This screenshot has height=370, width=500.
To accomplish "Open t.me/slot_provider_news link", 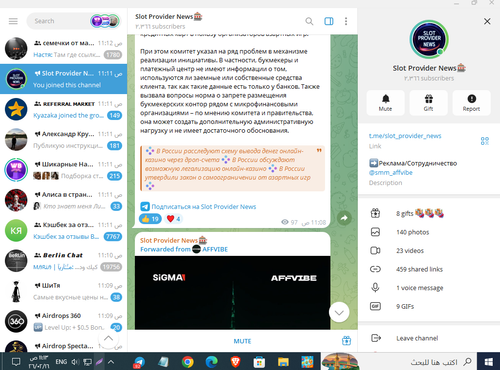I will (405, 136).
